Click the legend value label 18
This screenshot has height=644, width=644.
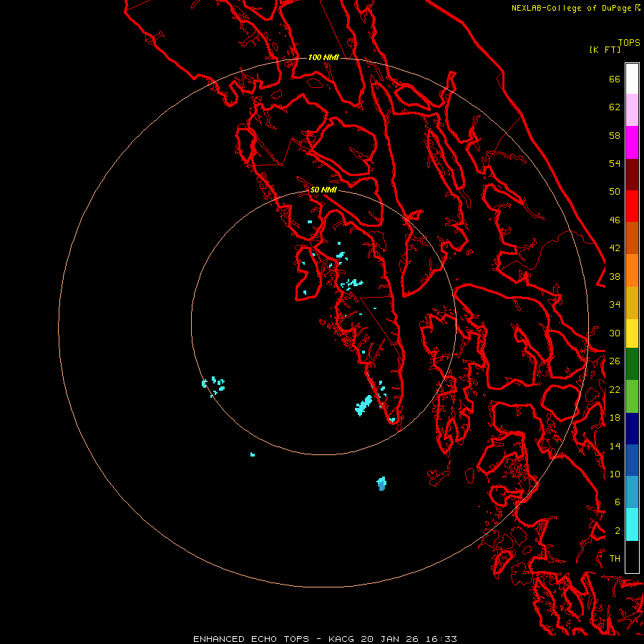(615, 418)
